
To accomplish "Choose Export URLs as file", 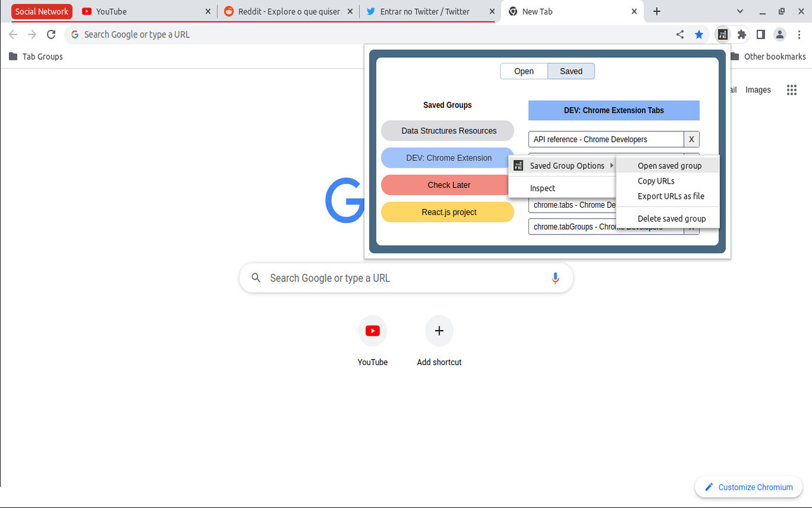I will pos(668,196).
